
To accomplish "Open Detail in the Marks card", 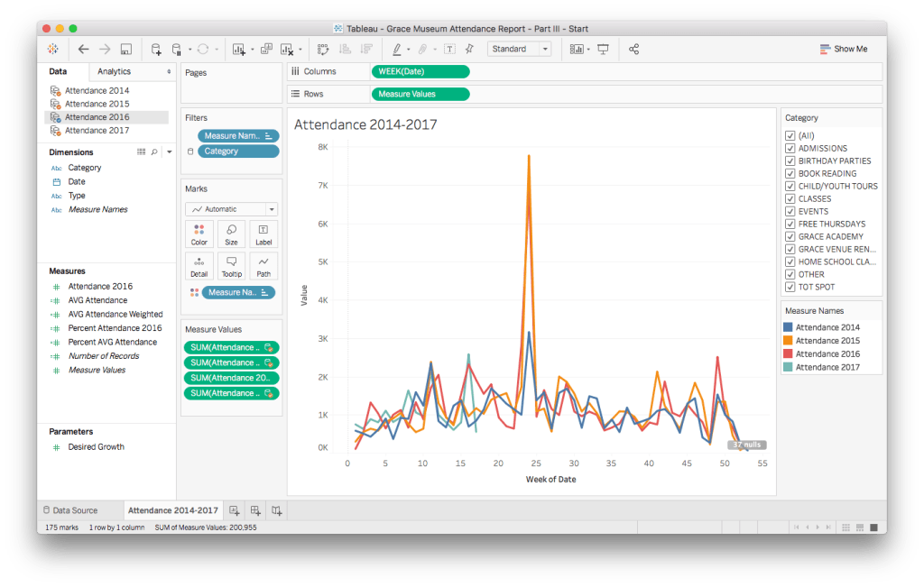I will tap(199, 266).
